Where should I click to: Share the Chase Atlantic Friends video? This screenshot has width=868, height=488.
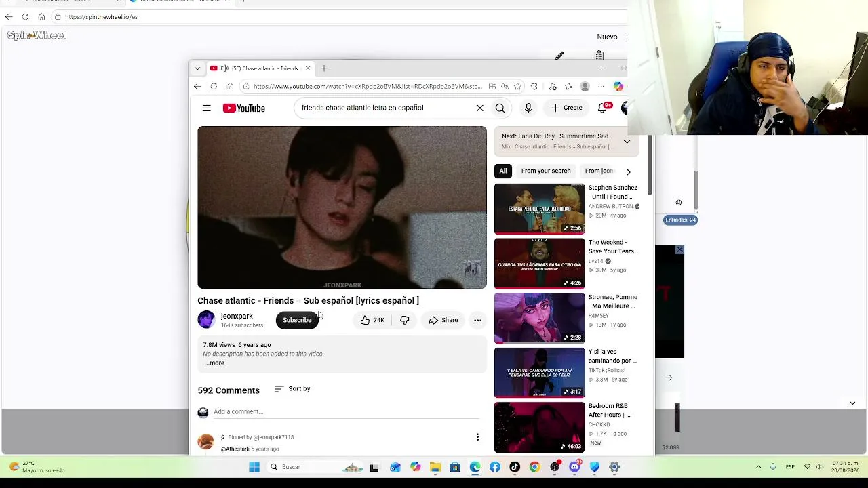coord(443,320)
